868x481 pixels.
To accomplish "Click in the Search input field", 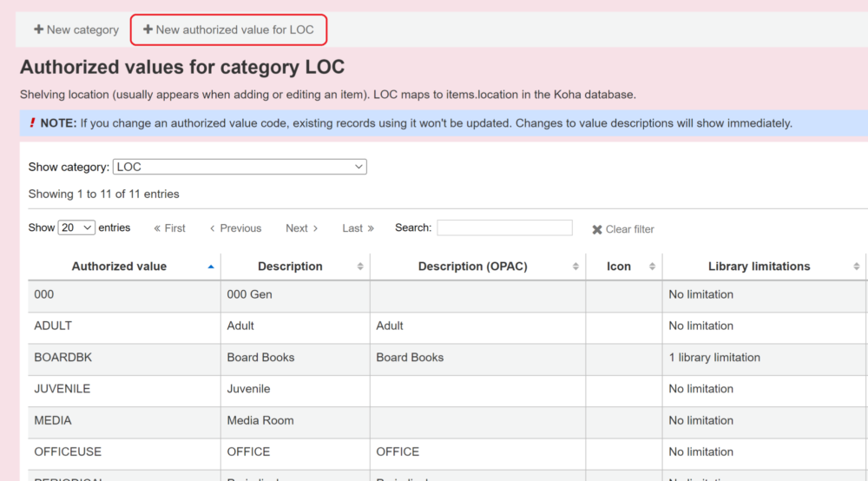I will [x=504, y=227].
